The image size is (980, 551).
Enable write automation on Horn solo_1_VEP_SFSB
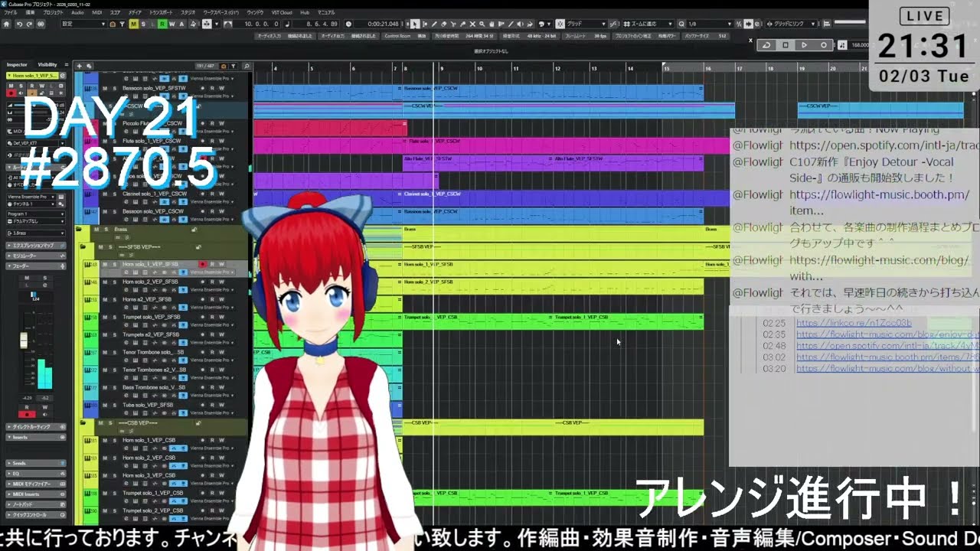coord(222,264)
